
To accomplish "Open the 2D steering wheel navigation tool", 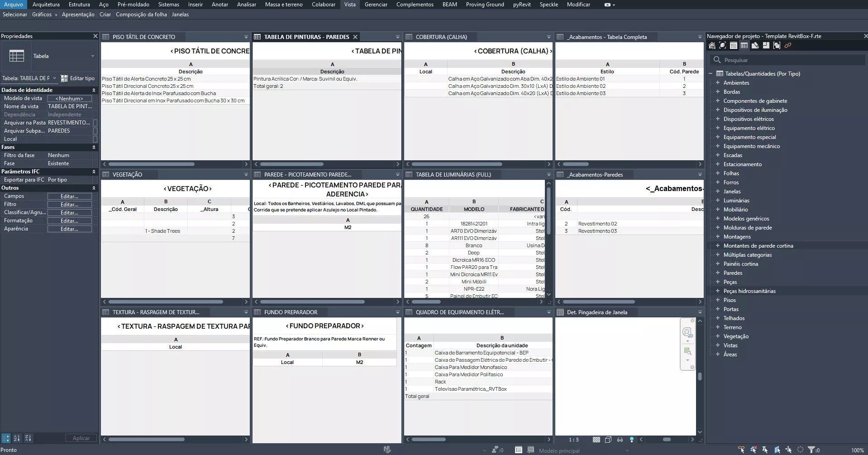I will point(687,333).
